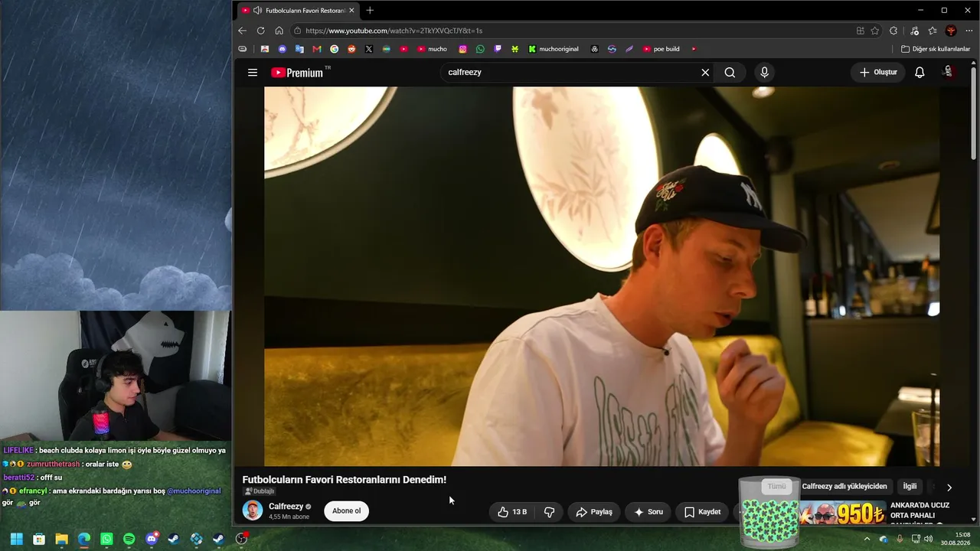Open Spotify from the taskbar
The width and height of the screenshot is (980, 551).
point(129,539)
